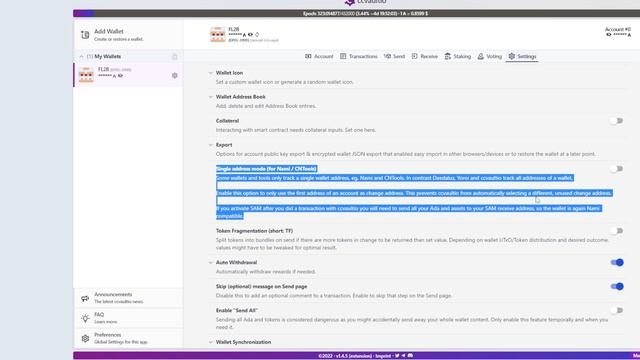The image size is (640, 360).
Task: Open the gear icon on FL2B wallet row
Action: pyautogui.click(x=175, y=76)
